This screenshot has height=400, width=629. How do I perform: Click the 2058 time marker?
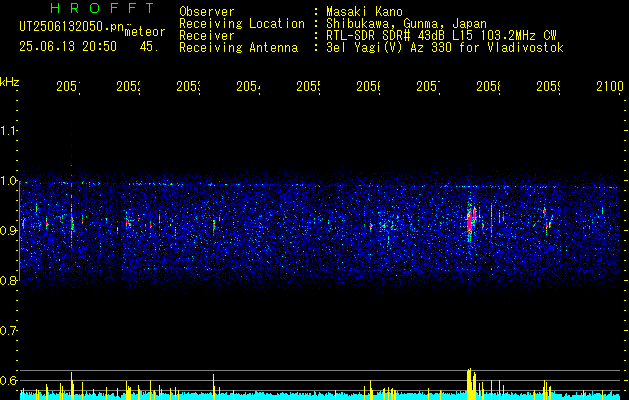tap(488, 86)
